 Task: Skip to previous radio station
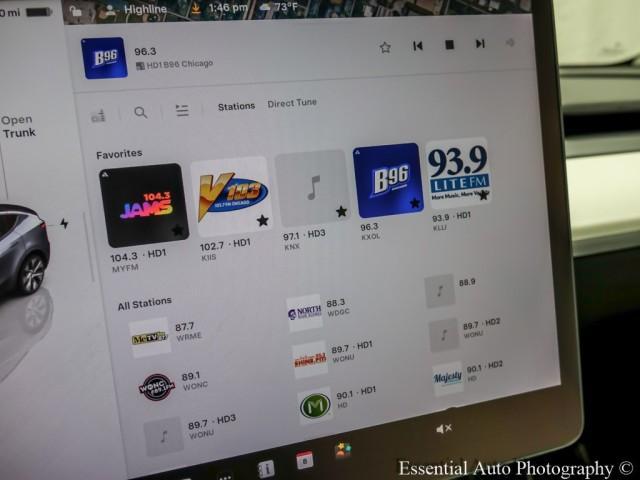417,46
